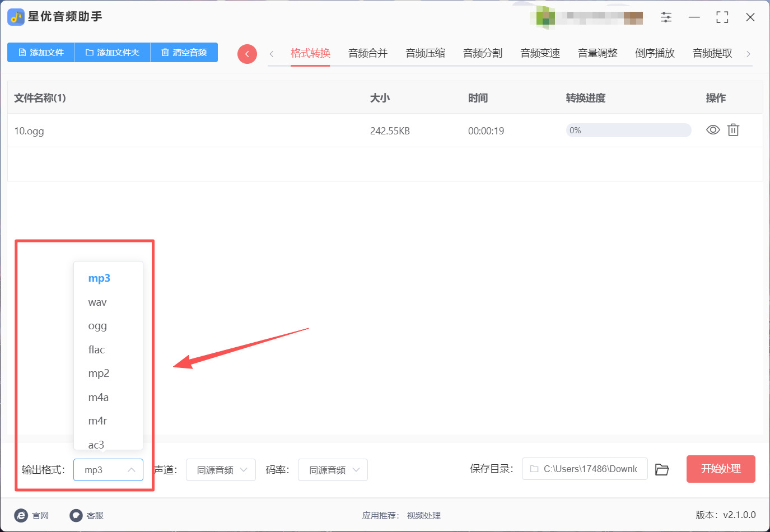Screen dimensions: 770x532
Task: Open the 视频处理 recommended app link
Action: [424, 515]
